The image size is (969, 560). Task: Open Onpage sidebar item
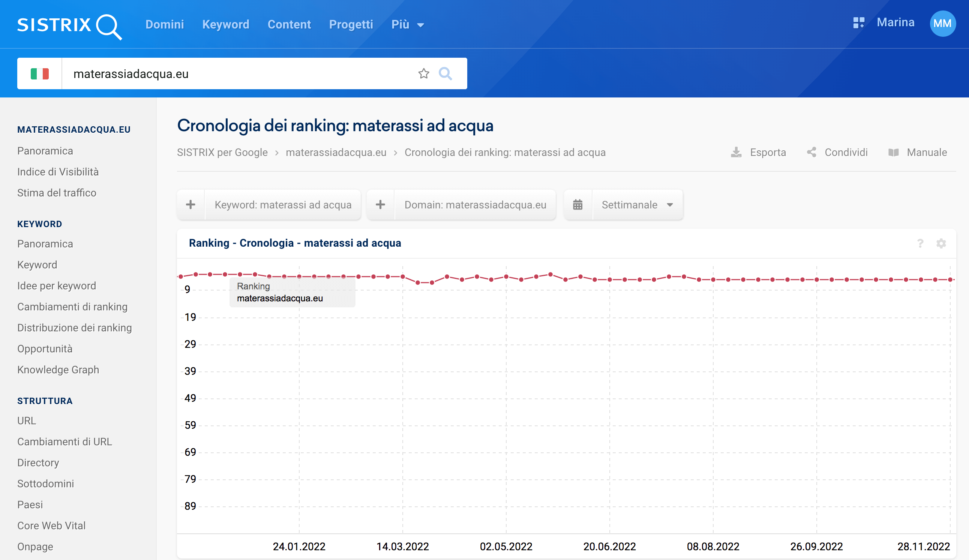click(x=35, y=547)
